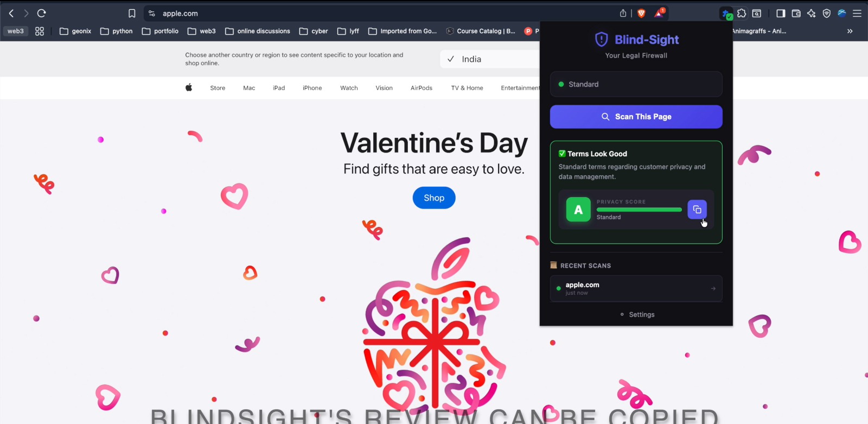Image resolution: width=868 pixels, height=424 pixels.
Task: Open the Brave Shields lion icon
Action: pyautogui.click(x=641, y=13)
